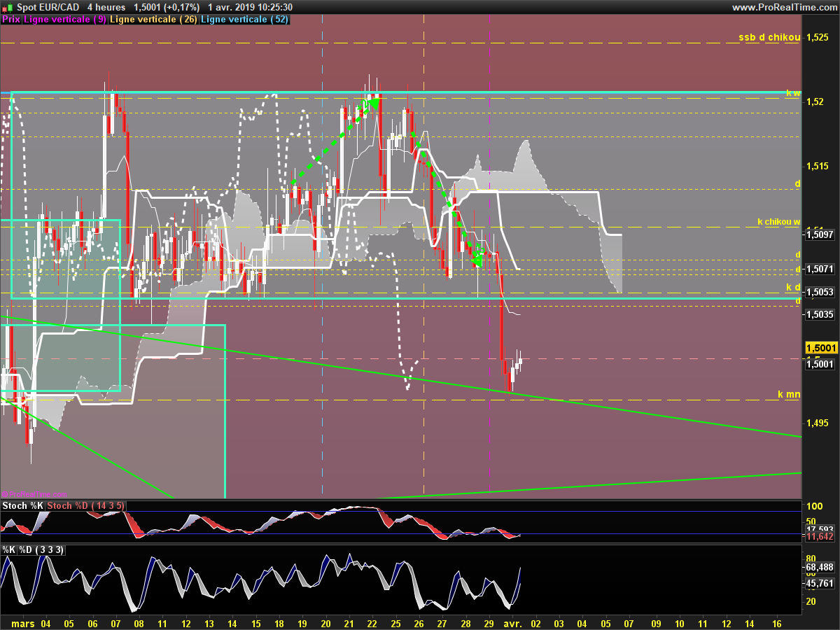Click the 45,761 oscillator value
Viewport: 840px width, 630px height.
tap(820, 582)
